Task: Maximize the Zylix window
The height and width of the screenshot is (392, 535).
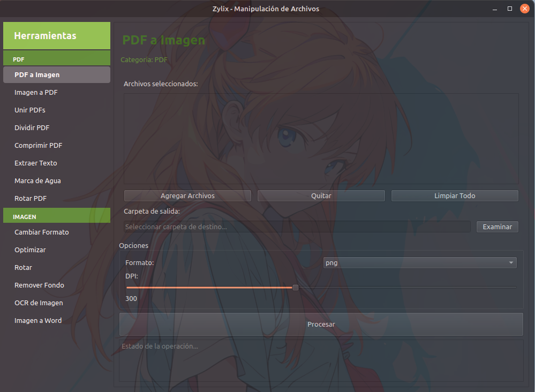Action: [510, 9]
